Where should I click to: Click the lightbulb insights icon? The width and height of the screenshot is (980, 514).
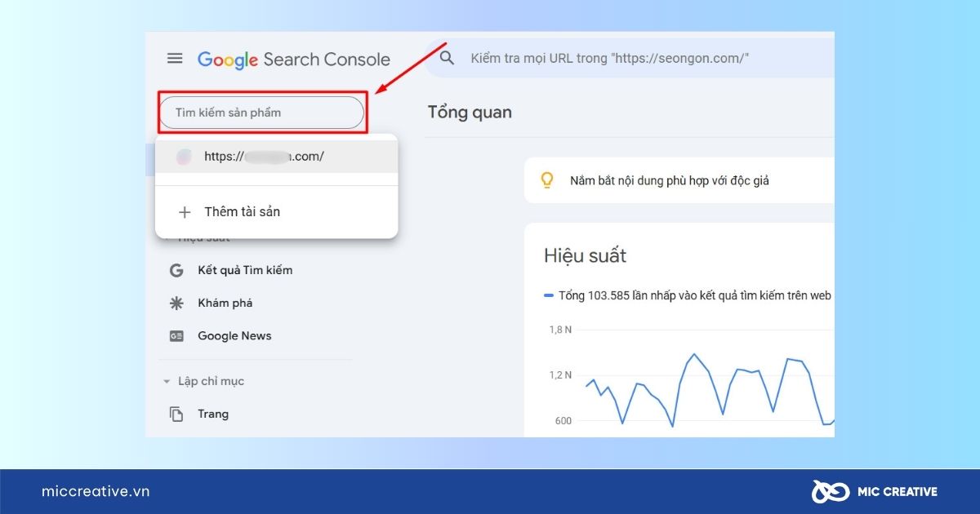pos(548,181)
